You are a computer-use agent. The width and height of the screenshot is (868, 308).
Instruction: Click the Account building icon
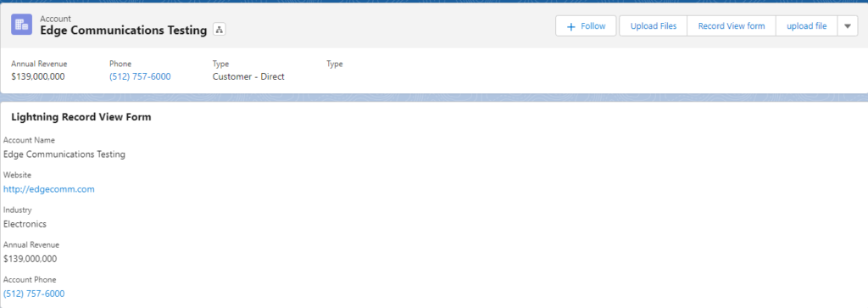point(21,25)
